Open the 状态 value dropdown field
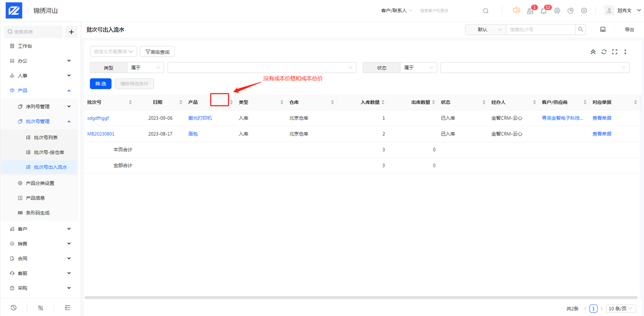Image resolution: width=644 pixels, height=316 pixels. click(535, 67)
